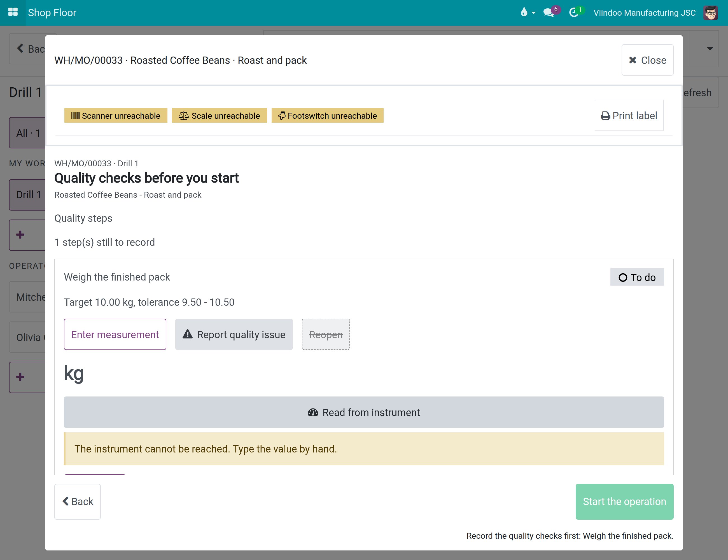
Task: Click 'WH/MO/00033 · Drill 1' breadcrumb text
Action: (x=96, y=163)
